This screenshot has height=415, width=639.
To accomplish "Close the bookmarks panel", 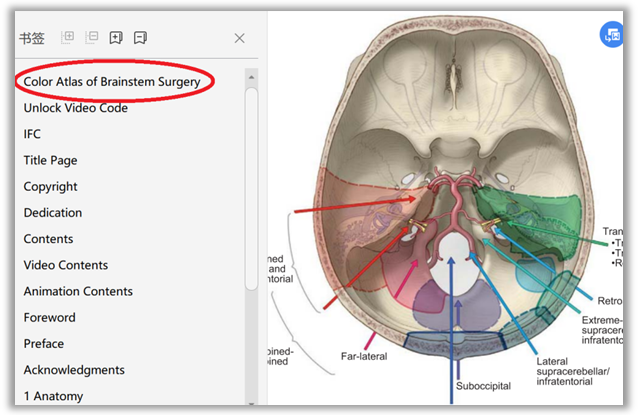I will point(239,38).
